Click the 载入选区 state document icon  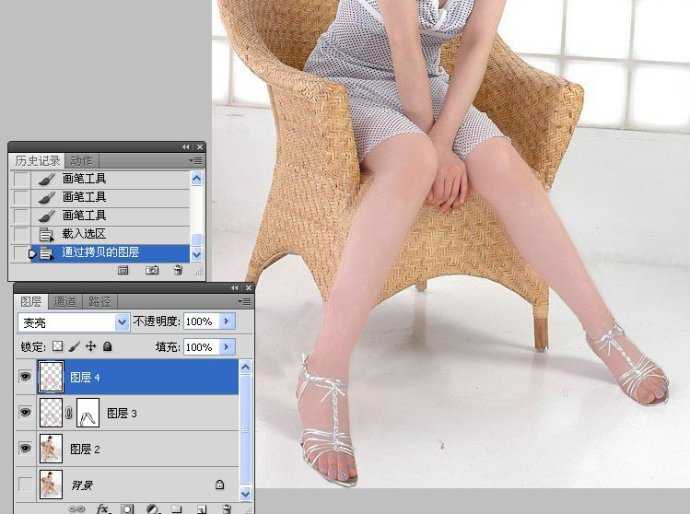(x=46, y=235)
